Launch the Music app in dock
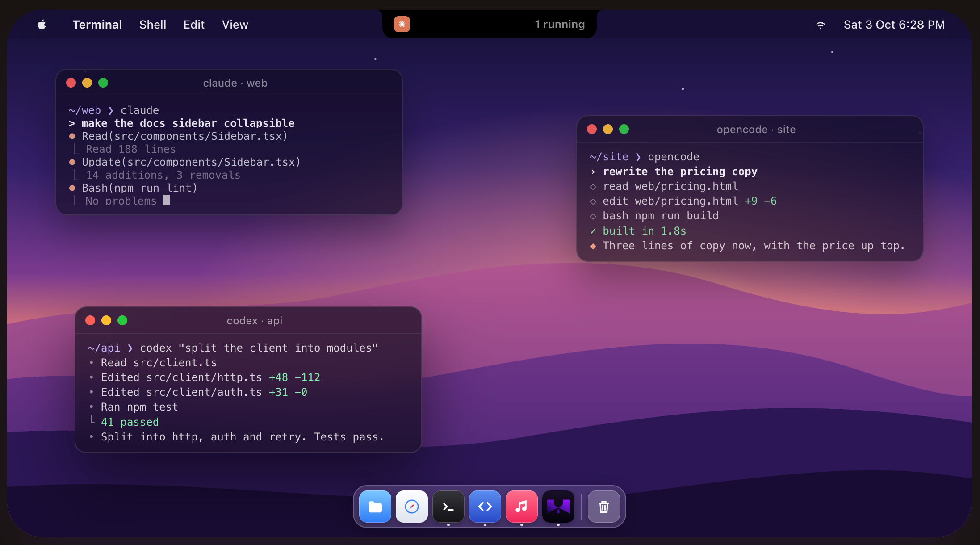The image size is (980, 545). pos(522,507)
